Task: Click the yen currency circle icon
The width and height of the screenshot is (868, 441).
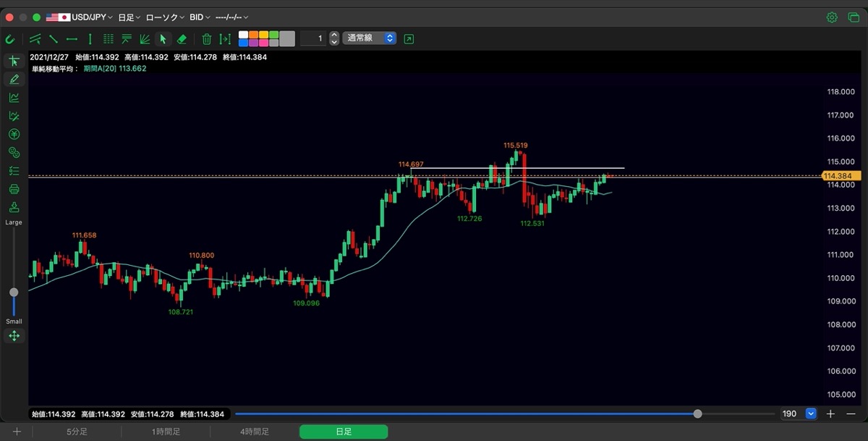Action: click(x=14, y=134)
